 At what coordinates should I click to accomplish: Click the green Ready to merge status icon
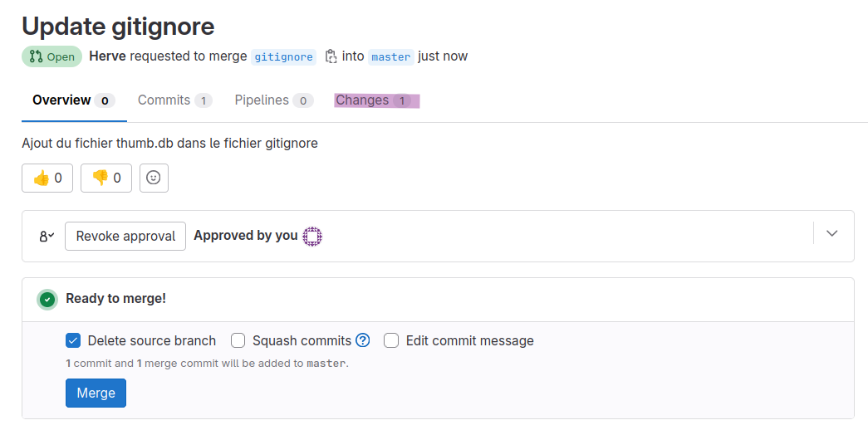(47, 300)
